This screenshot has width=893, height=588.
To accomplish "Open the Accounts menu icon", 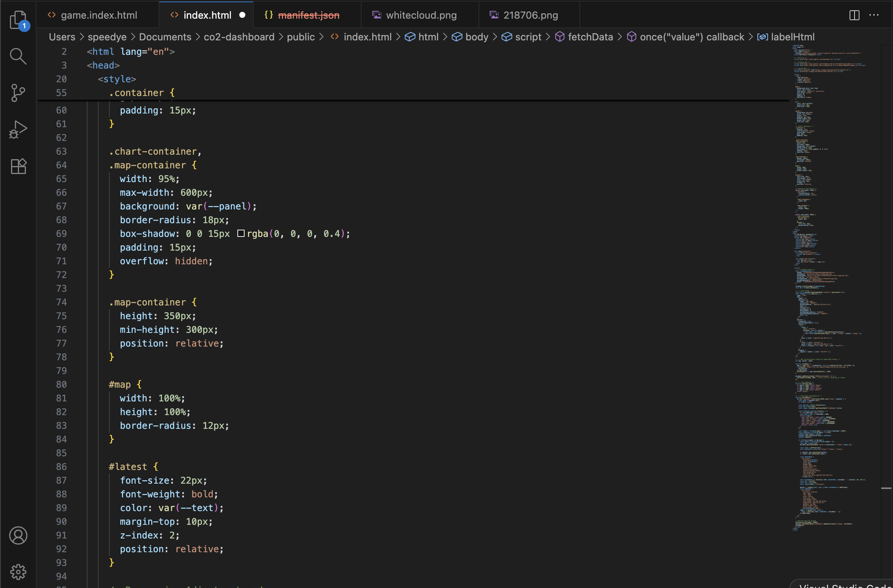I will tap(18, 535).
